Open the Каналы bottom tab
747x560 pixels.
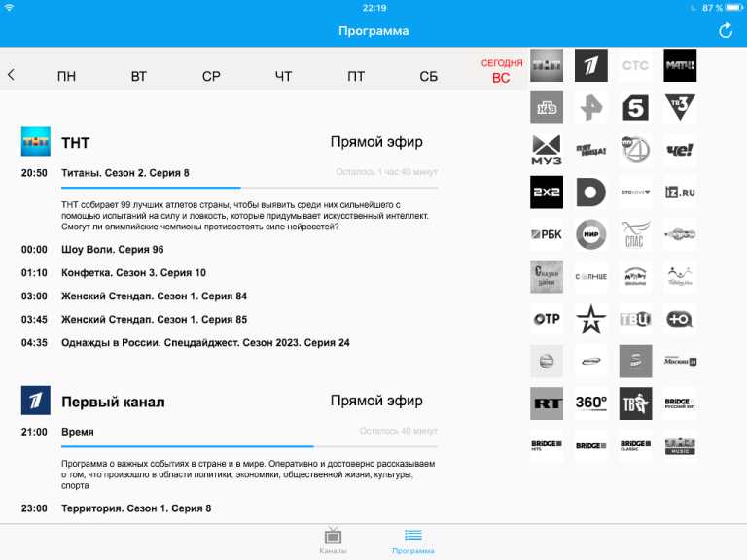333,541
